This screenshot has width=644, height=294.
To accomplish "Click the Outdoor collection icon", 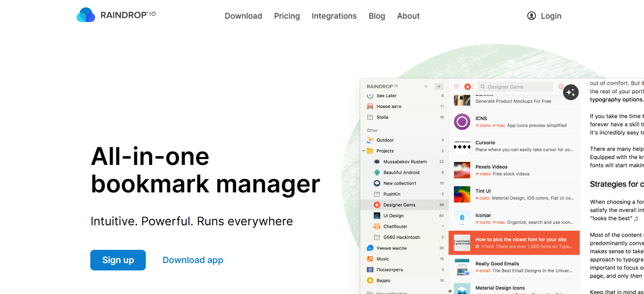I will (x=370, y=140).
